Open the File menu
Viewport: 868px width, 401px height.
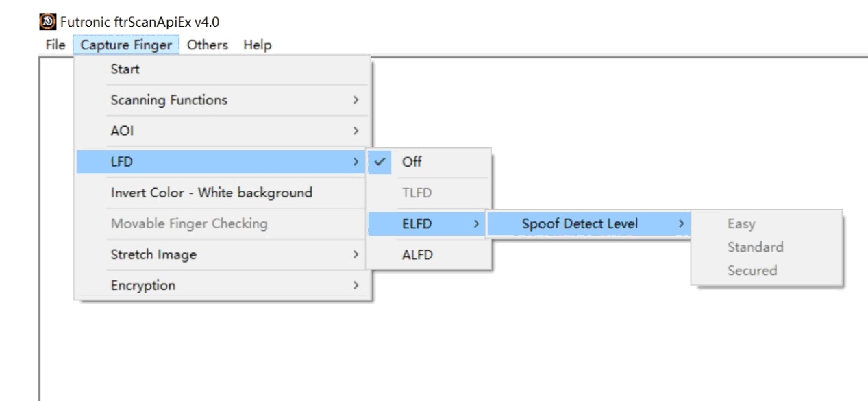[55, 45]
